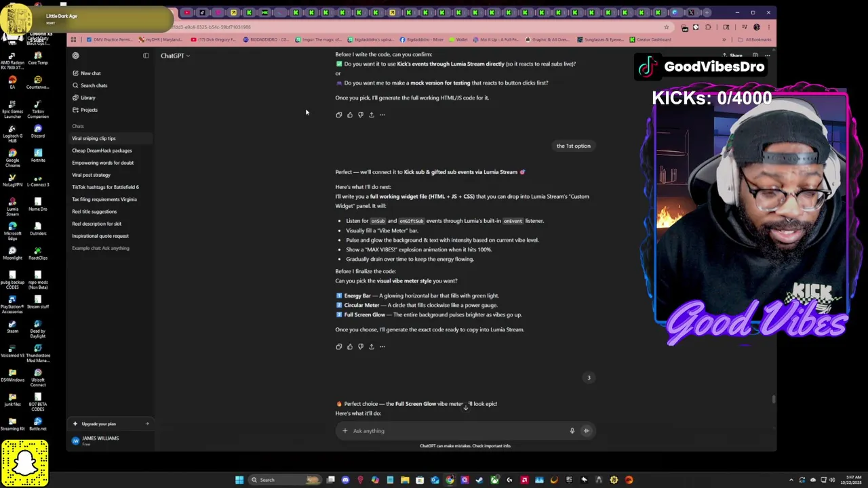Open the Windows Start menu
The width and height of the screenshot is (868, 488).
239,480
